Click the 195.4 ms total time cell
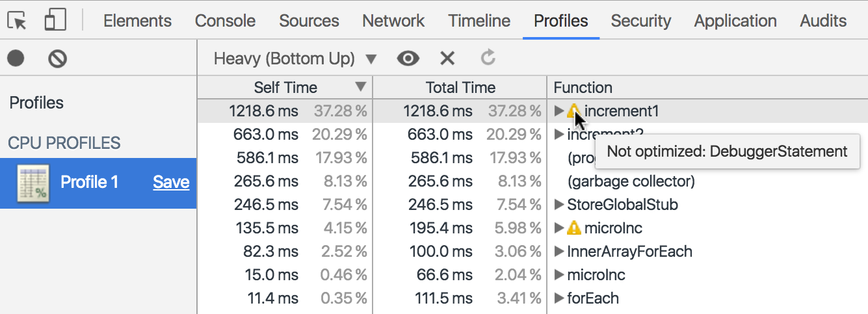Image resolution: width=868 pixels, height=314 pixels. coord(441,228)
